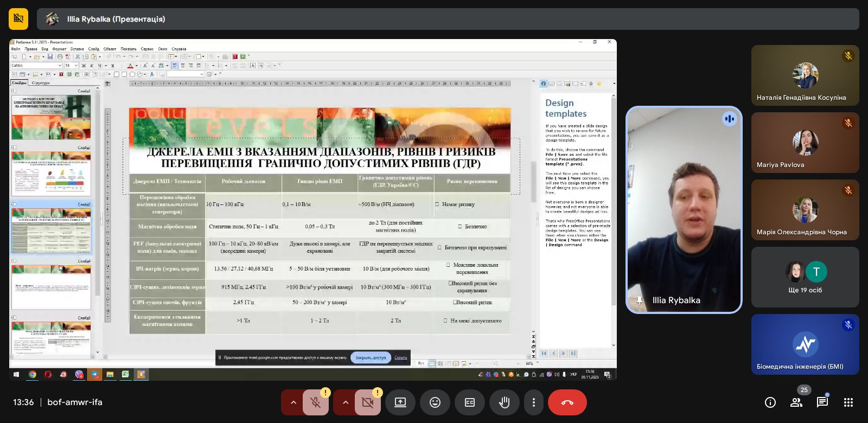Viewport: 868px width, 423px height.
Task: Open the three-dot more options menu
Action: (534, 402)
